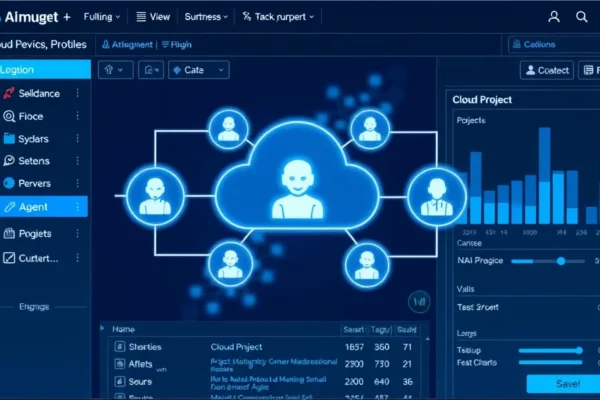Click the central cloud user avatar

[x=297, y=190]
